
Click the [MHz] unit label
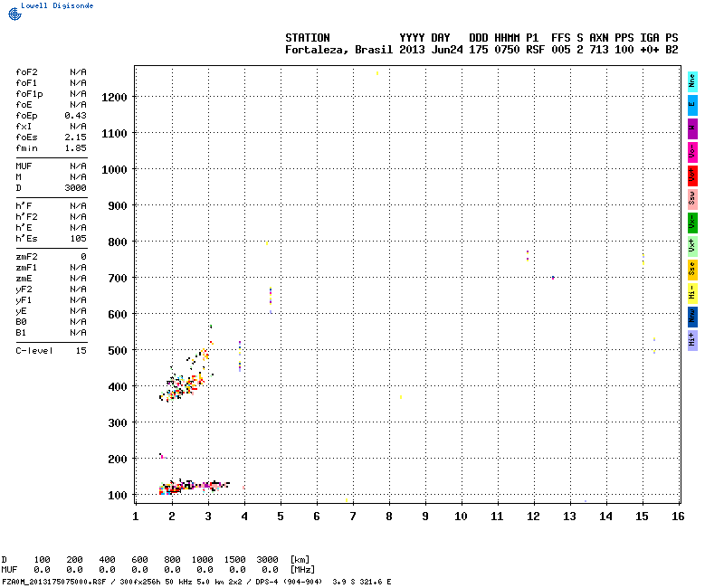click(x=302, y=570)
